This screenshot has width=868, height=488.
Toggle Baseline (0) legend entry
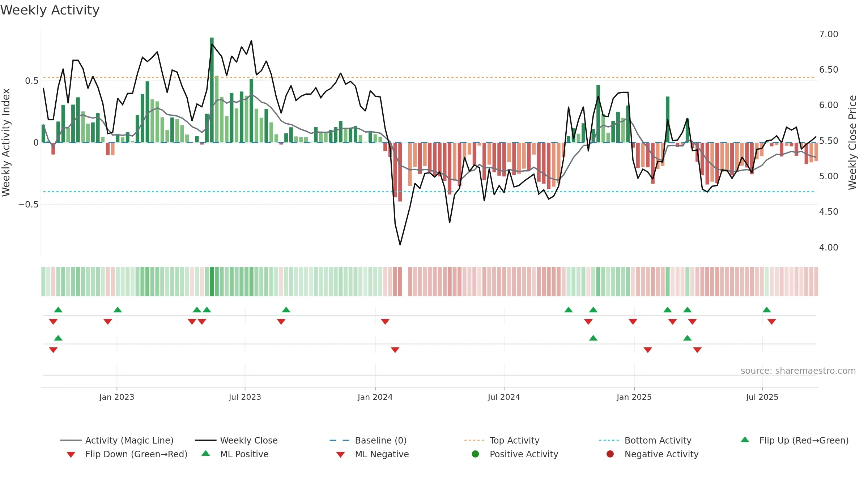368,440
